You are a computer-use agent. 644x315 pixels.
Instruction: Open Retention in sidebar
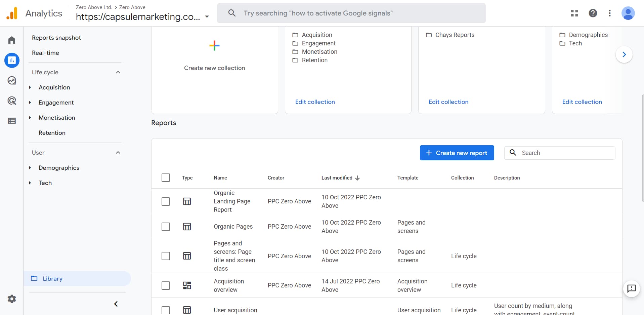pos(52,133)
